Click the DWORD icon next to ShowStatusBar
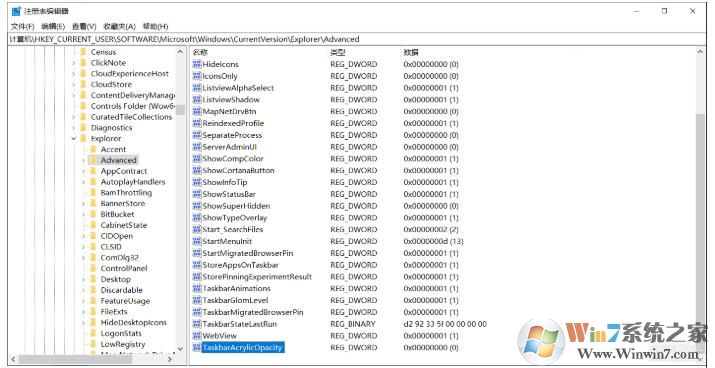This screenshot has height=368, width=715. point(197,194)
